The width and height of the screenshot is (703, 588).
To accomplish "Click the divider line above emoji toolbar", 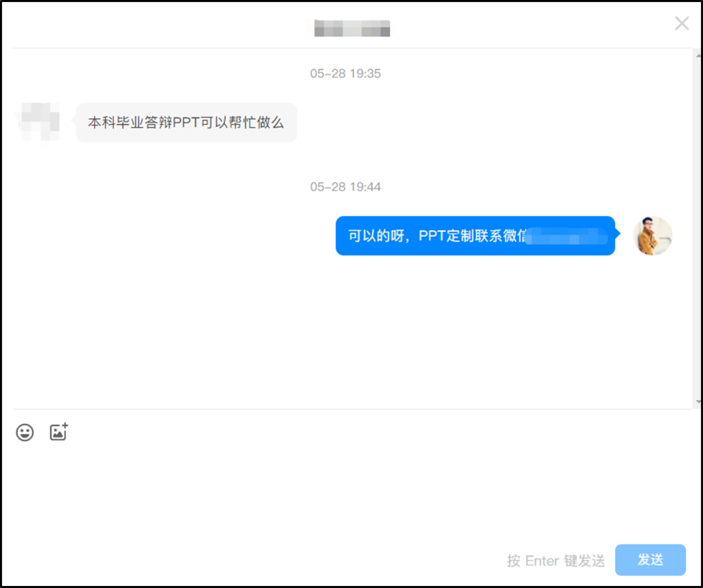I will [x=352, y=409].
